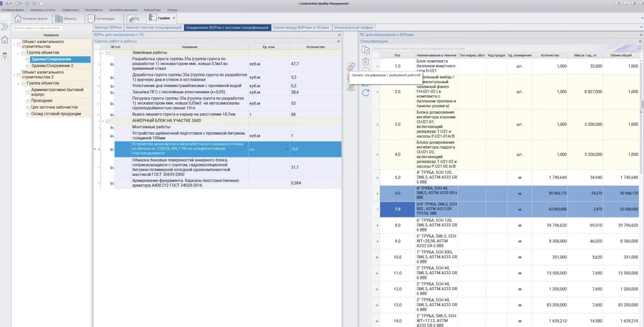The width and height of the screenshot is (644, 327).
Task: Collapse Объект капитального строительства 2 node
Action: (x=14, y=75)
